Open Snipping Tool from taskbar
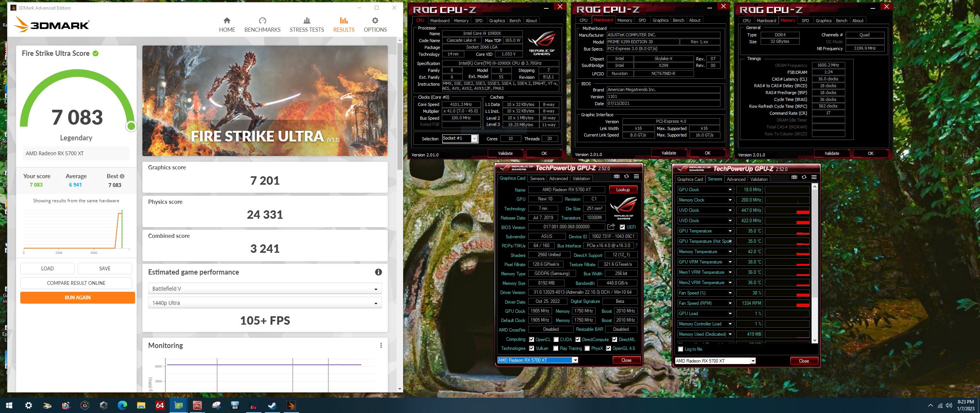This screenshot has width=980, height=413. [216, 405]
